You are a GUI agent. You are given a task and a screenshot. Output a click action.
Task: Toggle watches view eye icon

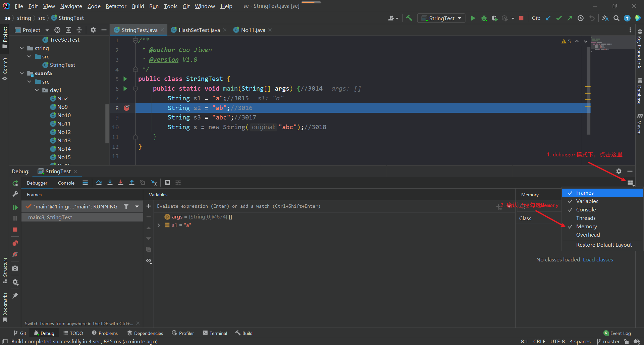click(149, 261)
